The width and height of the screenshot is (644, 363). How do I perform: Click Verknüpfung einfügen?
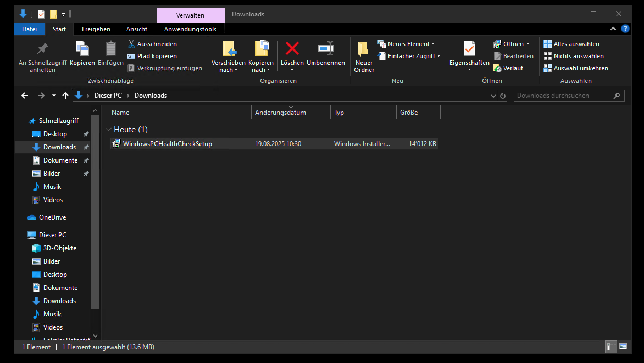coord(165,68)
